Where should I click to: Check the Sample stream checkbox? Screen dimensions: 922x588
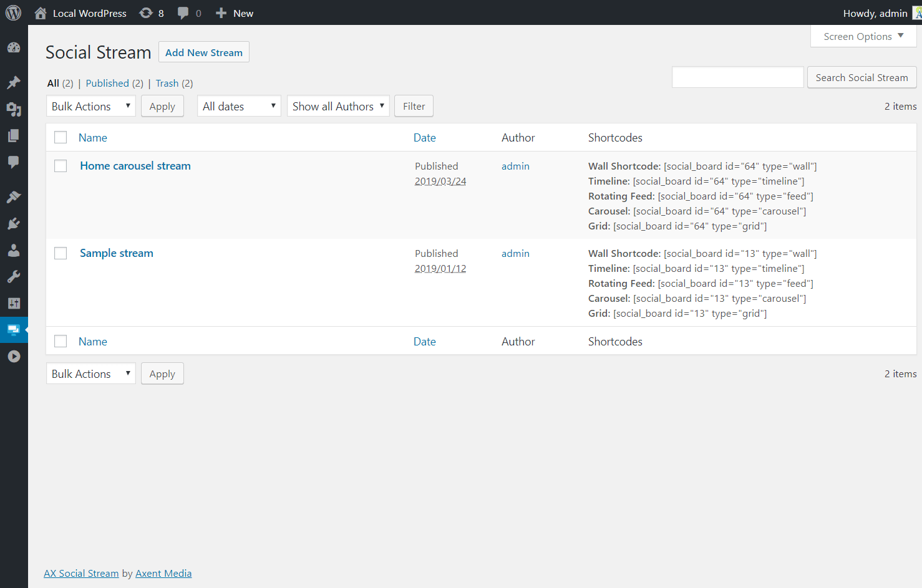pos(61,253)
